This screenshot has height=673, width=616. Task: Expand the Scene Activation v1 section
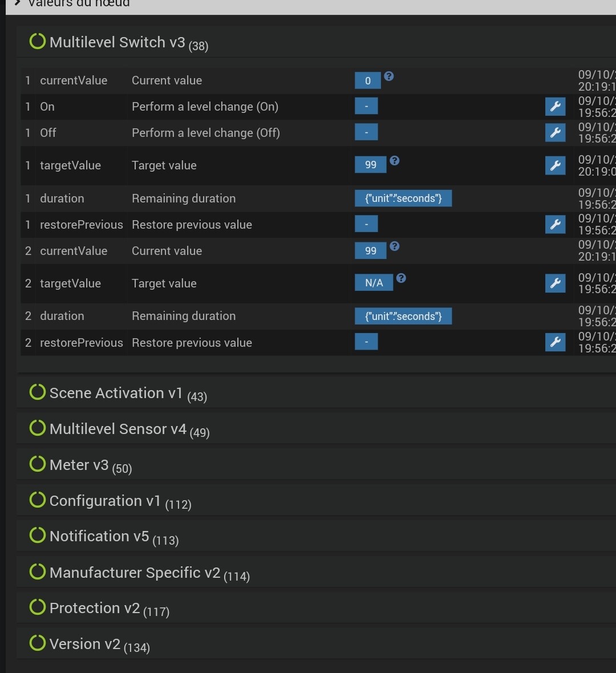point(116,394)
